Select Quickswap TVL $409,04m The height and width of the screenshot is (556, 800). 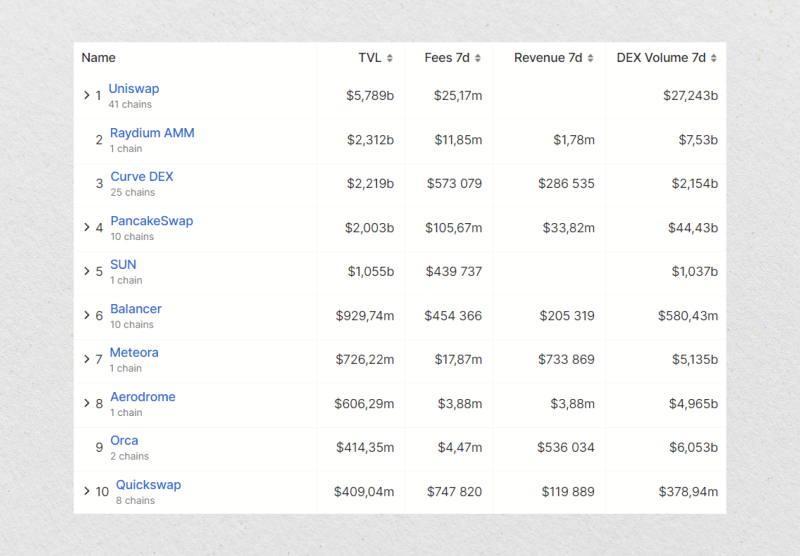364,492
